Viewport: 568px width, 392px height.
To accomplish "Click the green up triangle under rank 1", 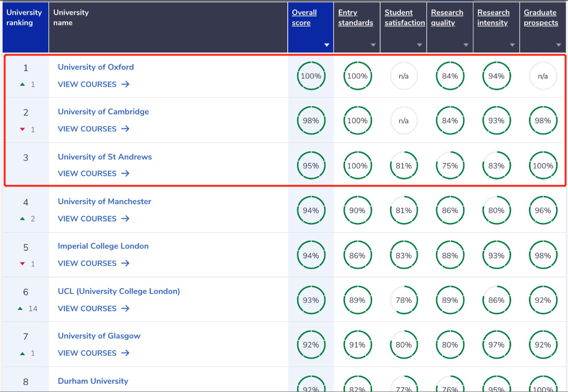I will pyautogui.click(x=22, y=84).
